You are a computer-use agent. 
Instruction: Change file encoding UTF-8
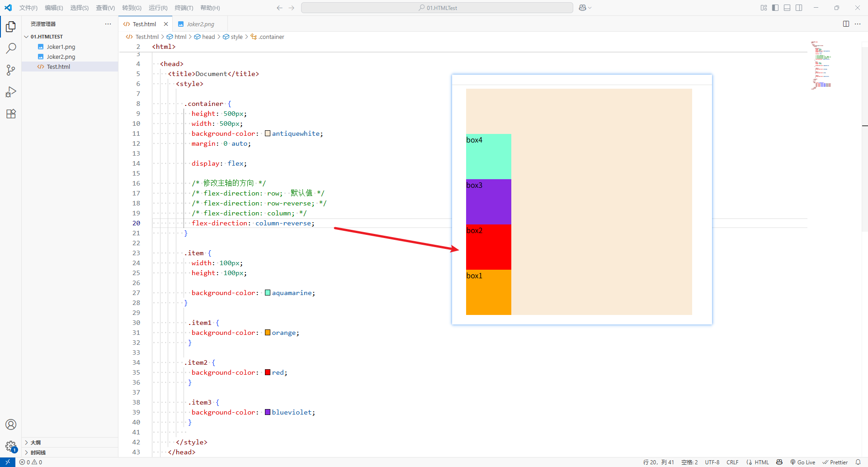pyautogui.click(x=712, y=462)
